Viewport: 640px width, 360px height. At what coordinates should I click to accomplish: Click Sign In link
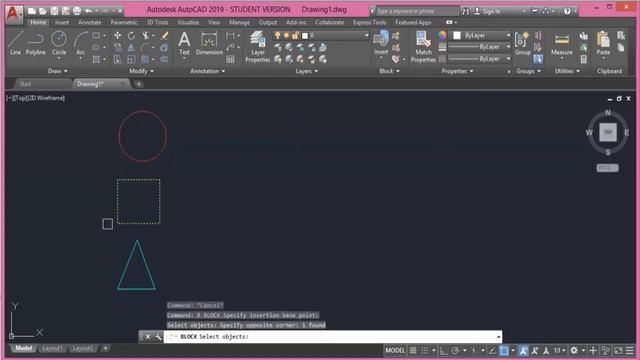491,11
